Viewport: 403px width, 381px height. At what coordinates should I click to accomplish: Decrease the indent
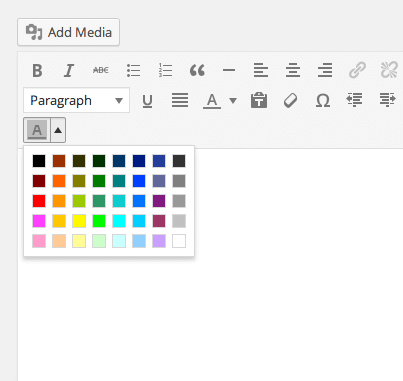(354, 100)
